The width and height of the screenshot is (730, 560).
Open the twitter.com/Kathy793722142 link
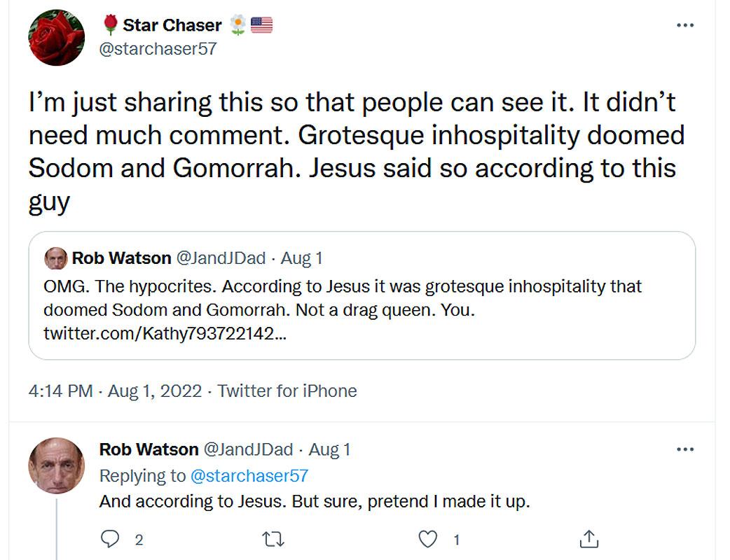[x=165, y=334]
